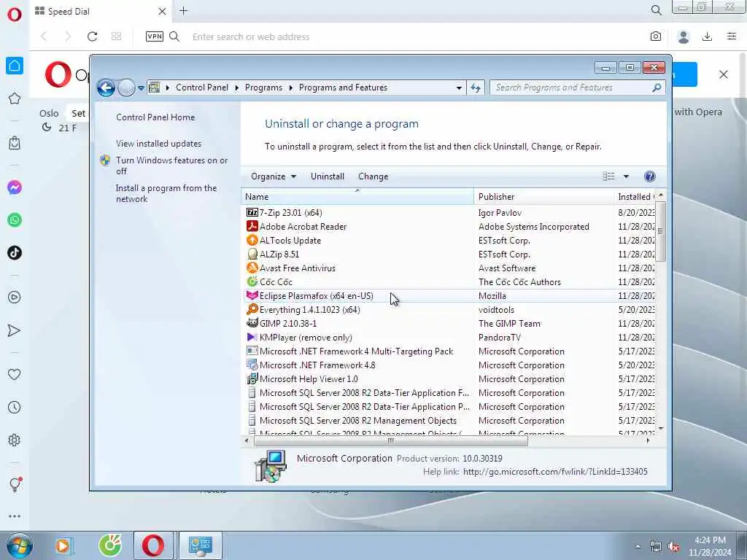
Task: Close the Speed Dial tab
Action: pyautogui.click(x=162, y=11)
